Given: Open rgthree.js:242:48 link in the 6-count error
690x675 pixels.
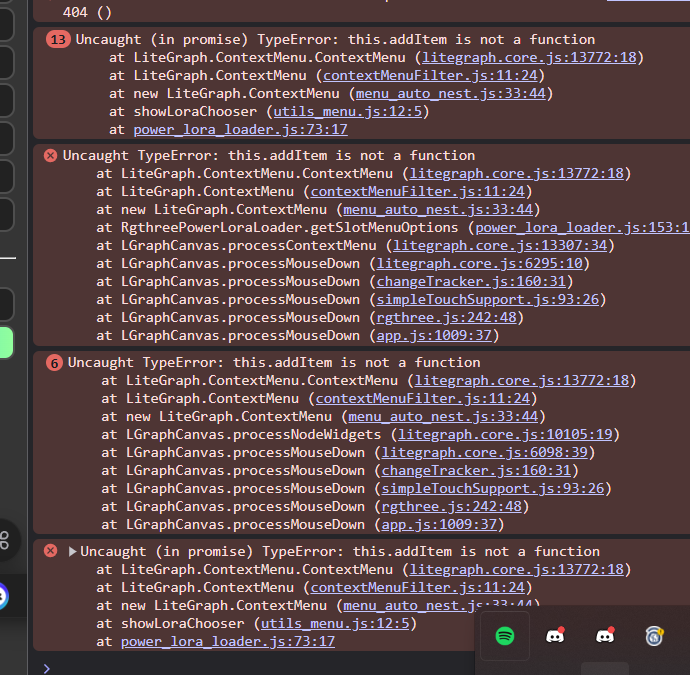Looking at the screenshot, I should pyautogui.click(x=451, y=507).
